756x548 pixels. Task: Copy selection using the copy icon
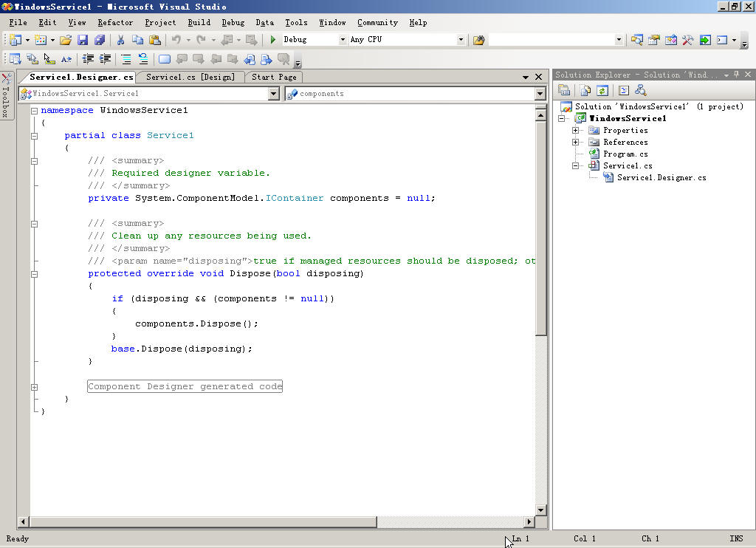[x=137, y=40]
